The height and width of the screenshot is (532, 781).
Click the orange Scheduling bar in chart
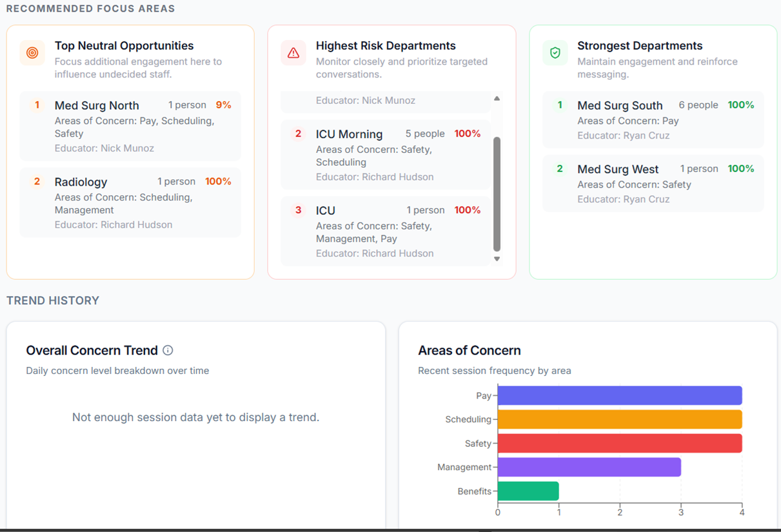click(x=620, y=419)
